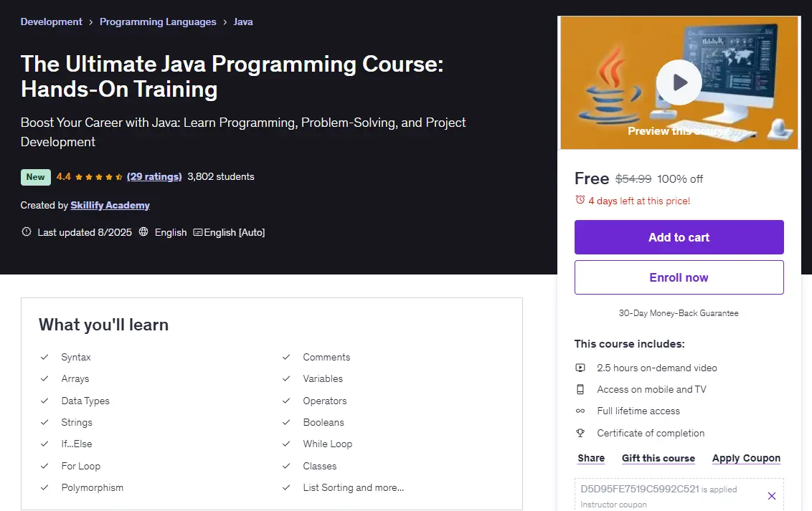Click the While Loop learning item
The height and width of the screenshot is (511, 812).
coord(327,444)
